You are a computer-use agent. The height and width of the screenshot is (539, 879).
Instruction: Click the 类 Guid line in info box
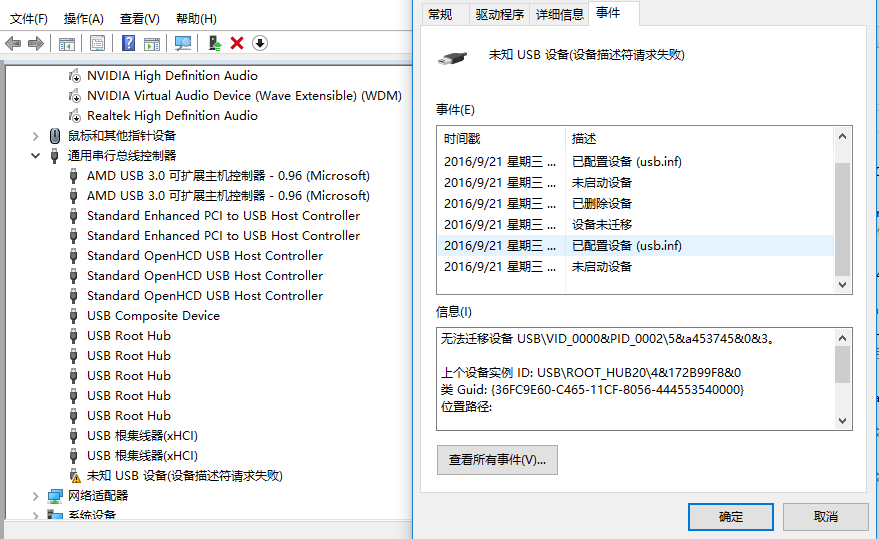(x=592, y=390)
